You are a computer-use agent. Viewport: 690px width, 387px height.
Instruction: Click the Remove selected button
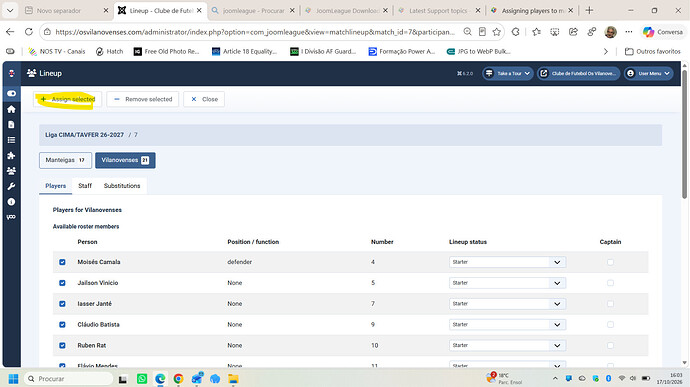pos(143,99)
